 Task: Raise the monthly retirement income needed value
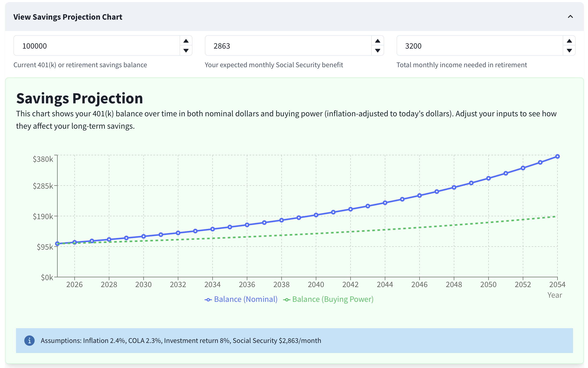569,41
